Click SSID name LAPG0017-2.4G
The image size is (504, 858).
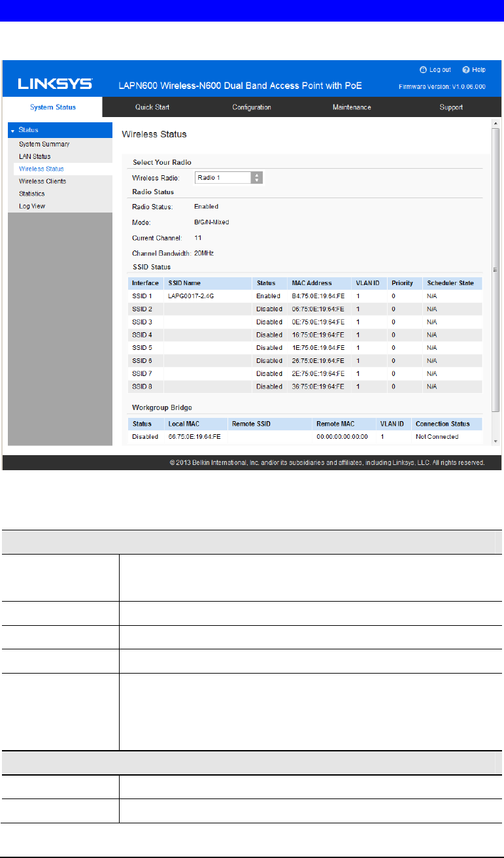[x=190, y=296]
